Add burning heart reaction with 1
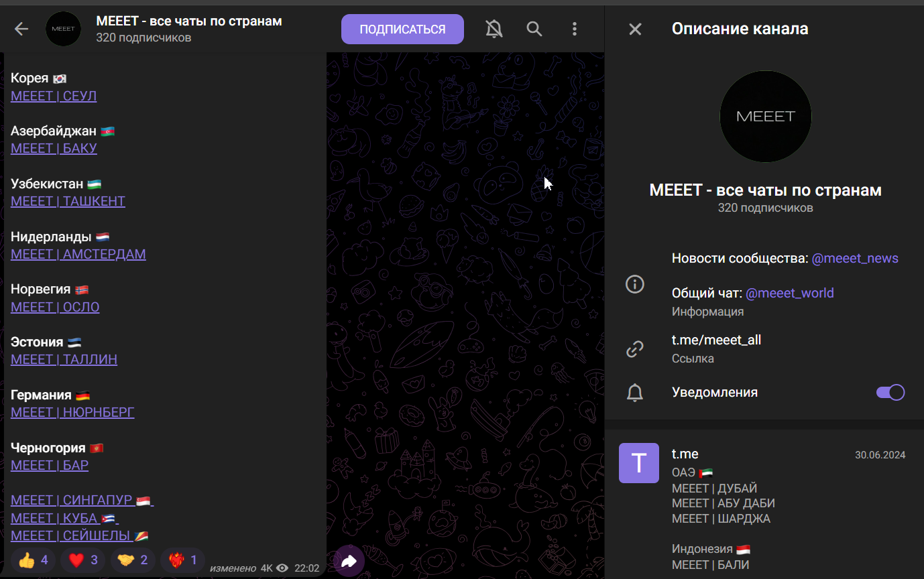 pyautogui.click(x=182, y=560)
